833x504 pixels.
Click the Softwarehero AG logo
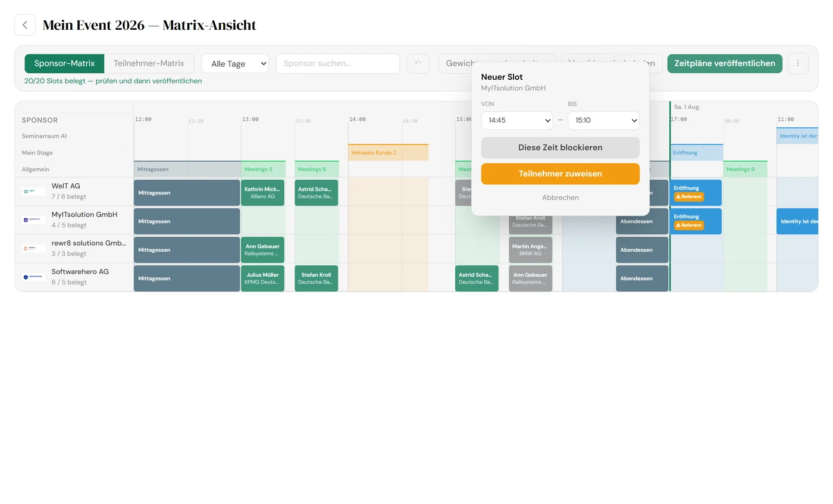(x=34, y=277)
